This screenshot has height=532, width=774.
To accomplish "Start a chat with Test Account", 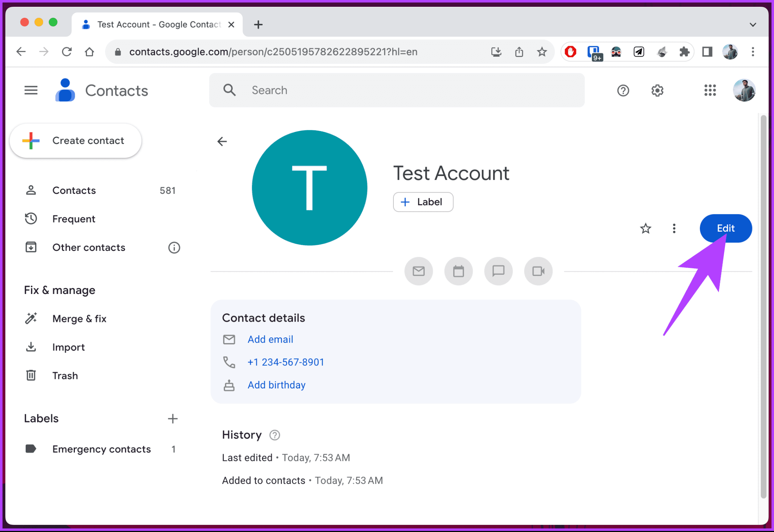I will pos(498,271).
